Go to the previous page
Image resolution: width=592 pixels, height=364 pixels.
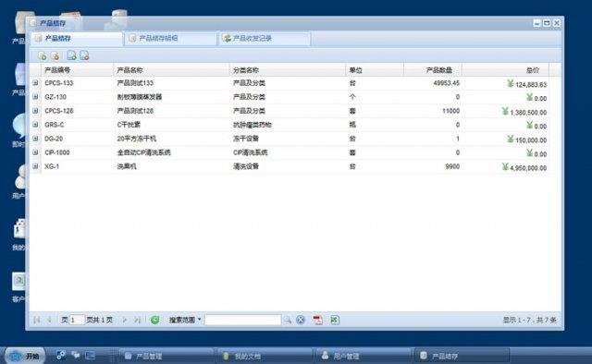point(49,320)
